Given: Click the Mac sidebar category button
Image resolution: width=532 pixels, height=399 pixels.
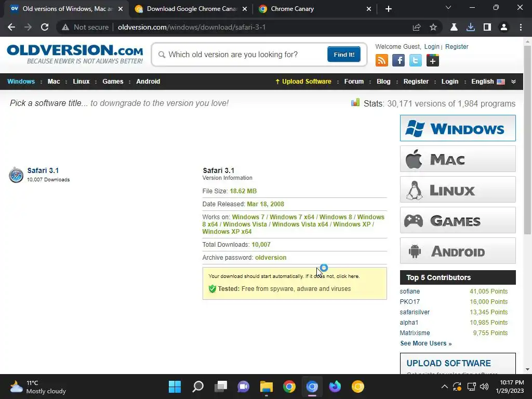Looking at the screenshot, I should point(458,159).
